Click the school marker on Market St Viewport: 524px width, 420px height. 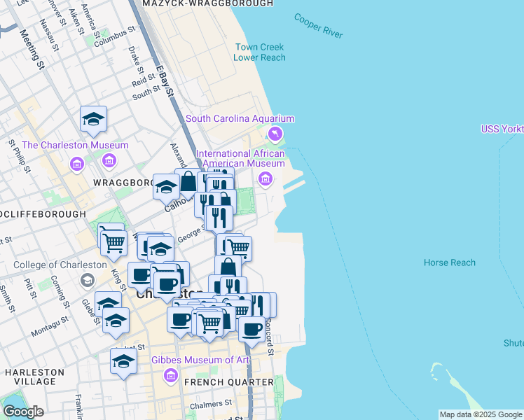(124, 362)
